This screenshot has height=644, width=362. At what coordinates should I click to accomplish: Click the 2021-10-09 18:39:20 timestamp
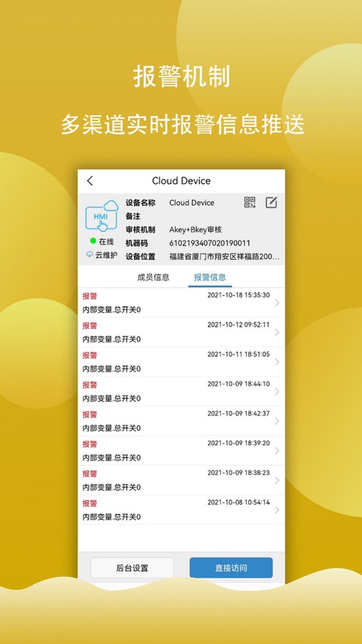(239, 443)
